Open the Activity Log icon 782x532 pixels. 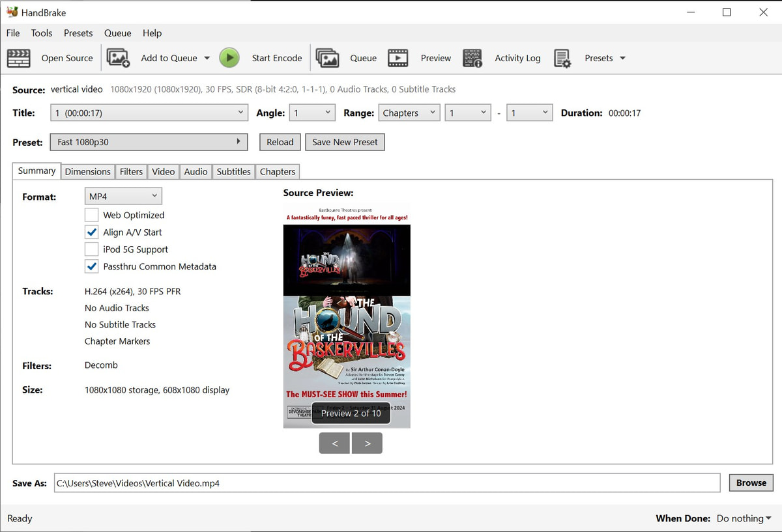tap(473, 58)
